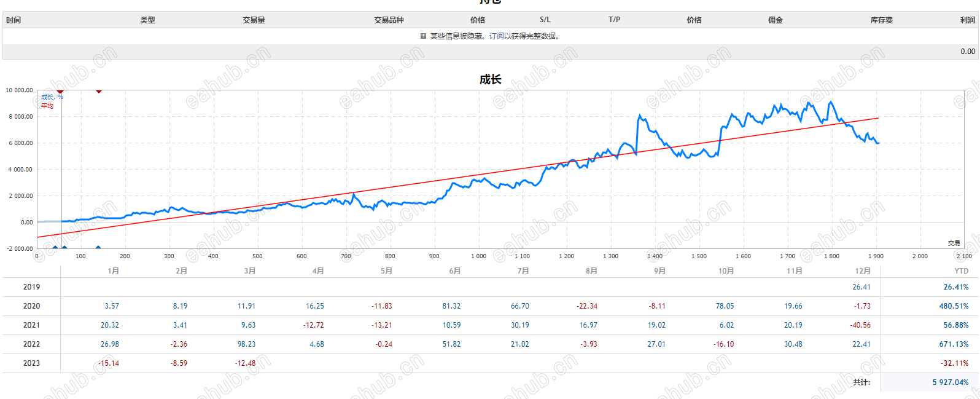This screenshot has width=980, height=399.
Task: Select the 2022 year row label
Action: click(31, 344)
